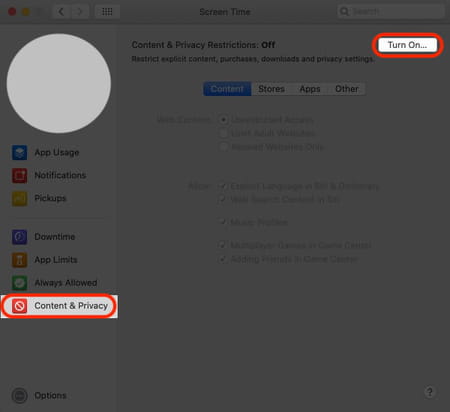The image size is (450, 412).
Task: Switch to the Apps tab
Action: (x=310, y=89)
